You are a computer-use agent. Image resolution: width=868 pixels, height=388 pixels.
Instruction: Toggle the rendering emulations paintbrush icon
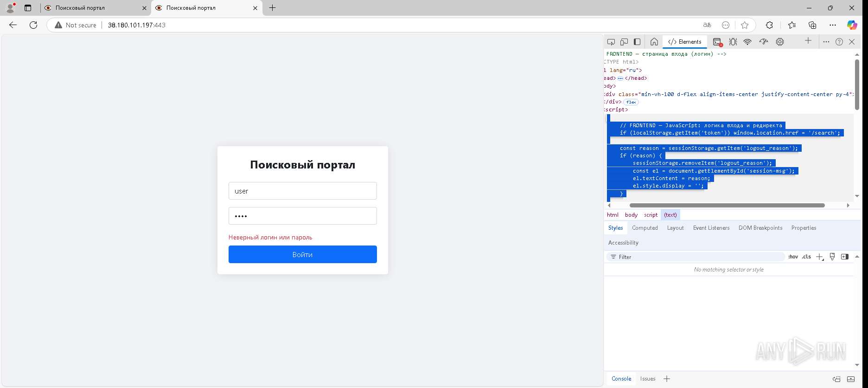[x=832, y=257]
